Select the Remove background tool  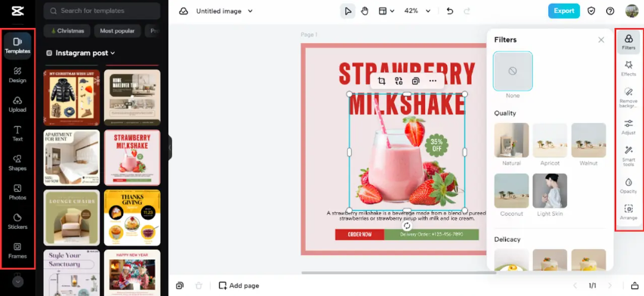pos(628,97)
